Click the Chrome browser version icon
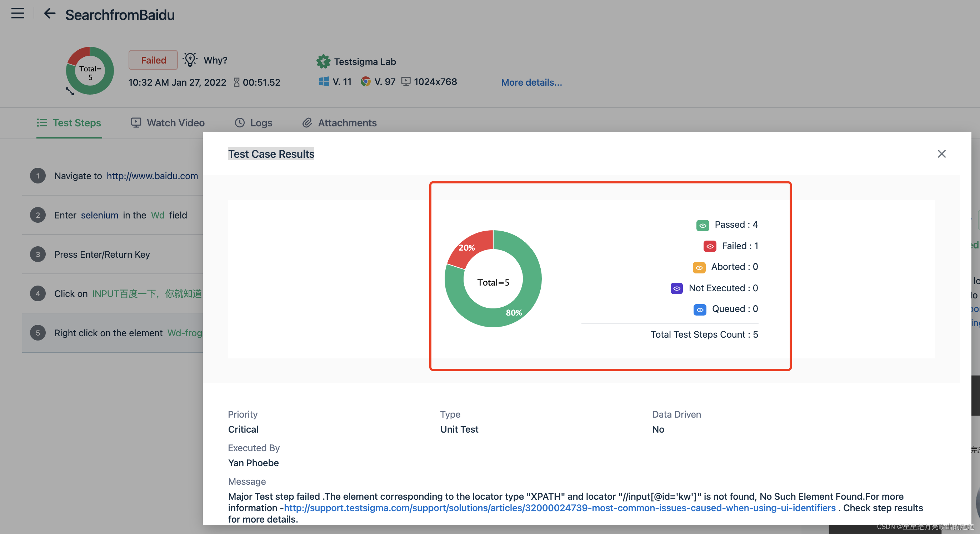Viewport: 980px width, 534px height. point(366,81)
